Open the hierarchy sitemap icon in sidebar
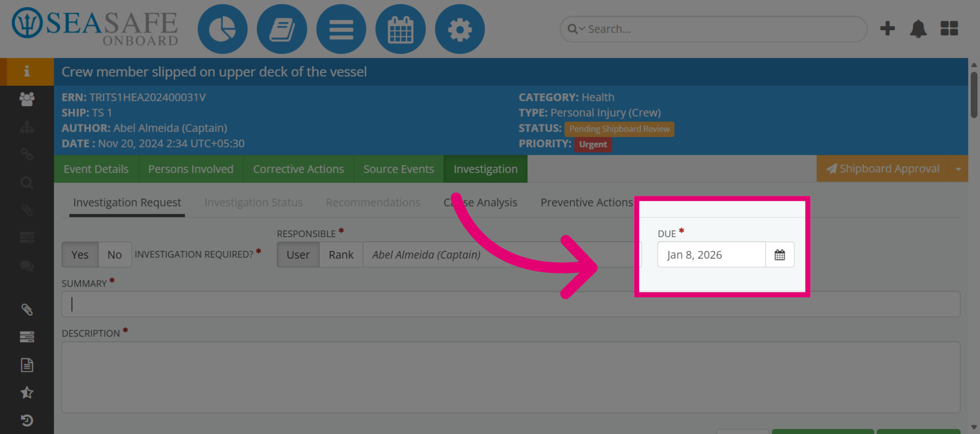980x434 pixels. (x=27, y=127)
